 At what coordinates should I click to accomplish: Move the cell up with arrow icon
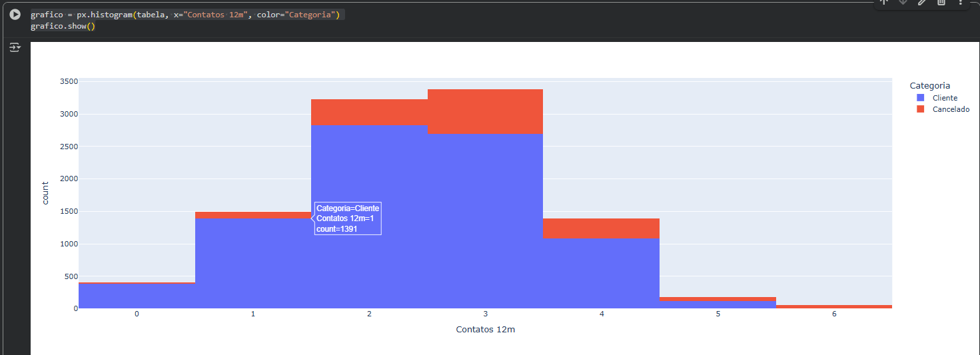click(x=884, y=3)
